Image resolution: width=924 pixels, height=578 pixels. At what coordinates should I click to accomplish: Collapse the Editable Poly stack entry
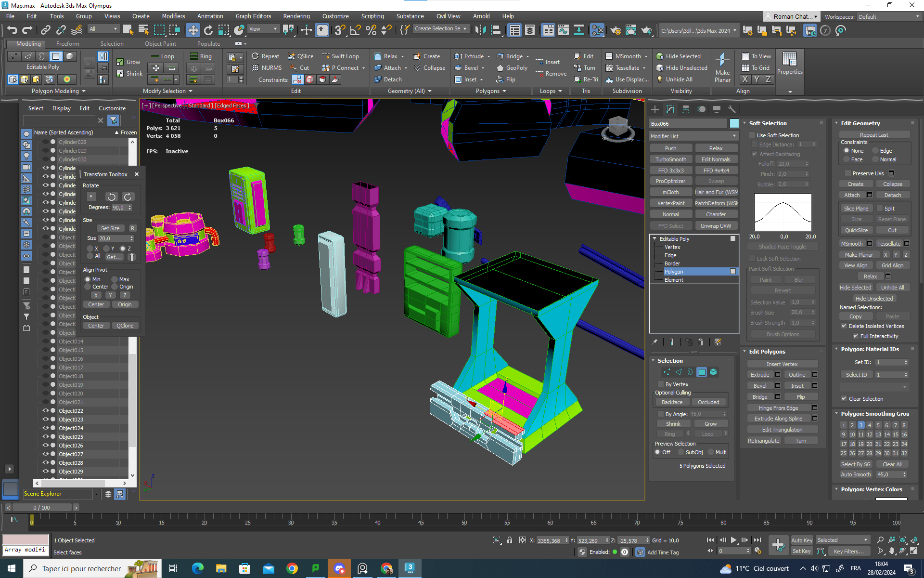click(654, 239)
